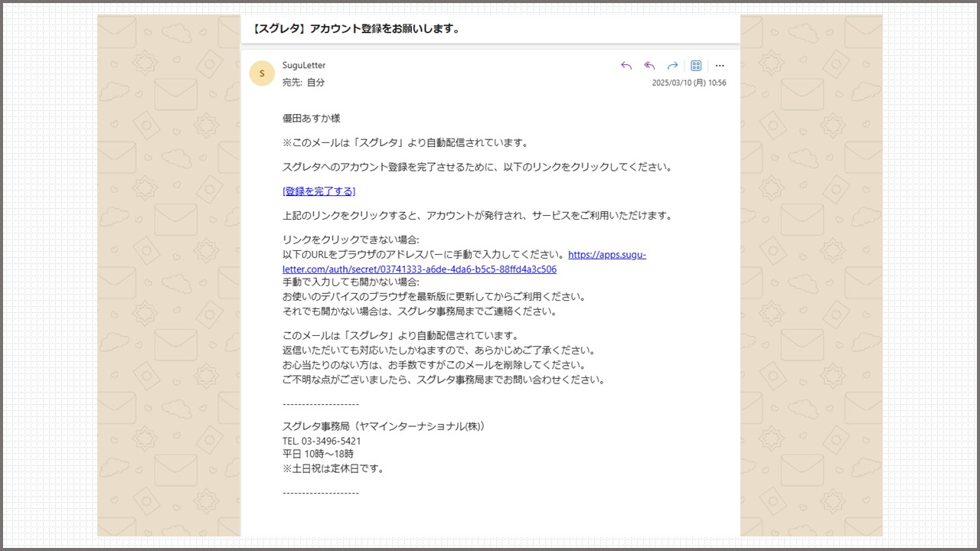Click the line スグレタ事務局（ヤマインターナショナル(株)）
This screenshot has width=980, height=551.
tap(386, 426)
